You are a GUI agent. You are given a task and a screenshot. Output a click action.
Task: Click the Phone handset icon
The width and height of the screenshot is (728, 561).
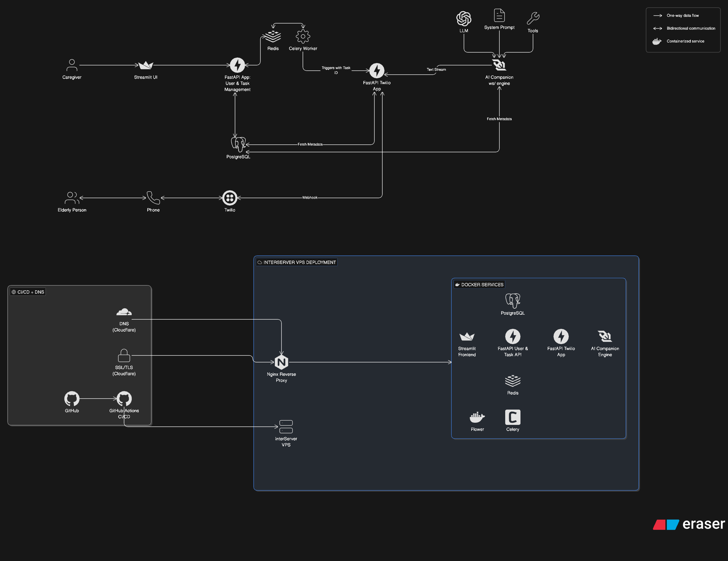coord(153,198)
